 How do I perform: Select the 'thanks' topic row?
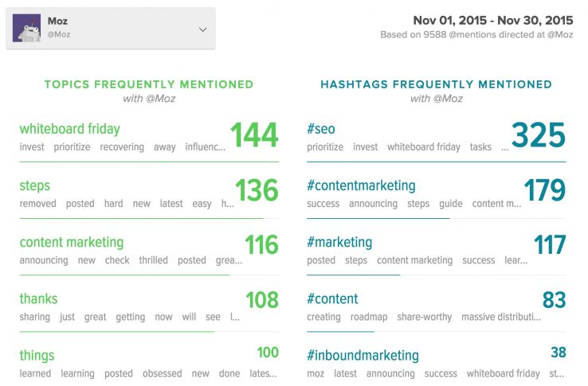(38, 298)
